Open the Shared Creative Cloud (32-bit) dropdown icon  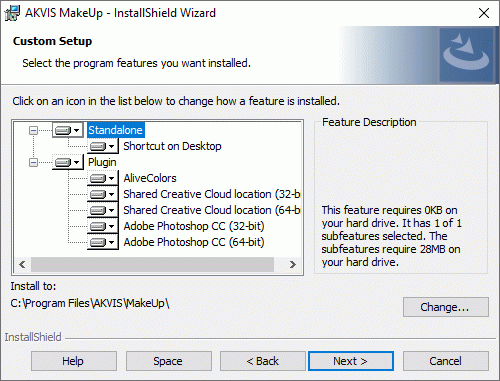(103, 194)
